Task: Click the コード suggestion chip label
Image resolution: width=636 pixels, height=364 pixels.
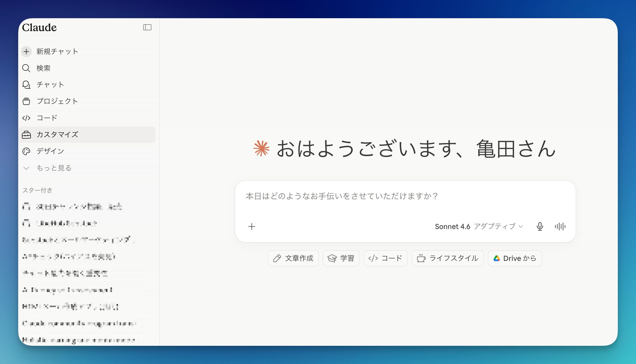Action: pyautogui.click(x=392, y=258)
